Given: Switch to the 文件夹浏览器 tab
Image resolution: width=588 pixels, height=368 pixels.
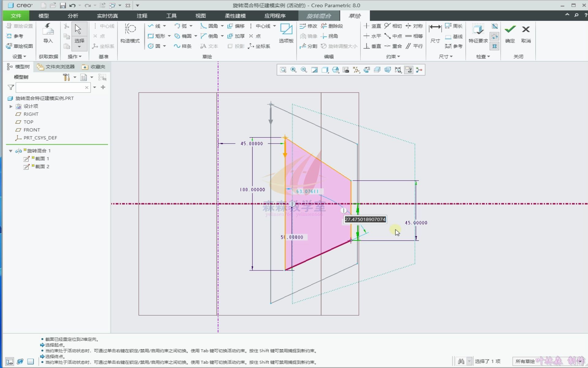Looking at the screenshot, I should [x=56, y=67].
